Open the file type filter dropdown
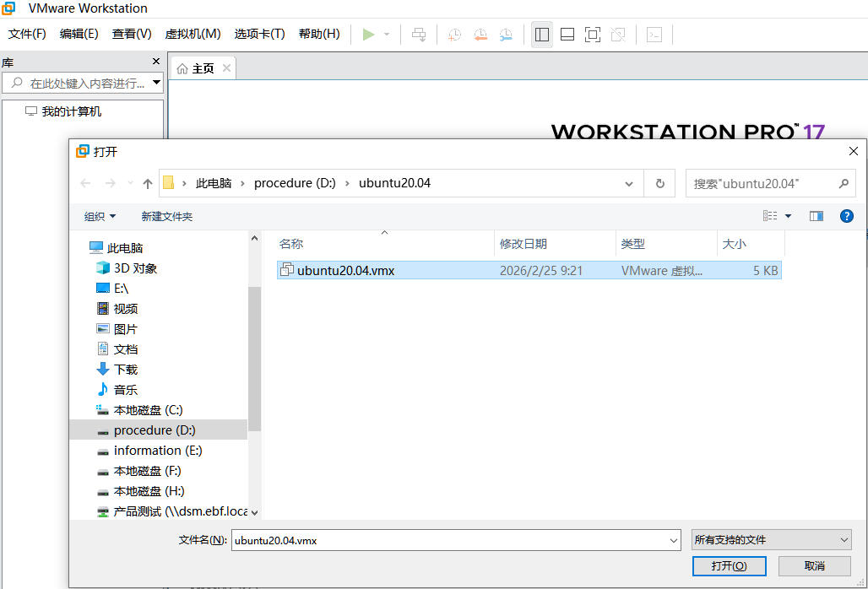 pos(771,540)
